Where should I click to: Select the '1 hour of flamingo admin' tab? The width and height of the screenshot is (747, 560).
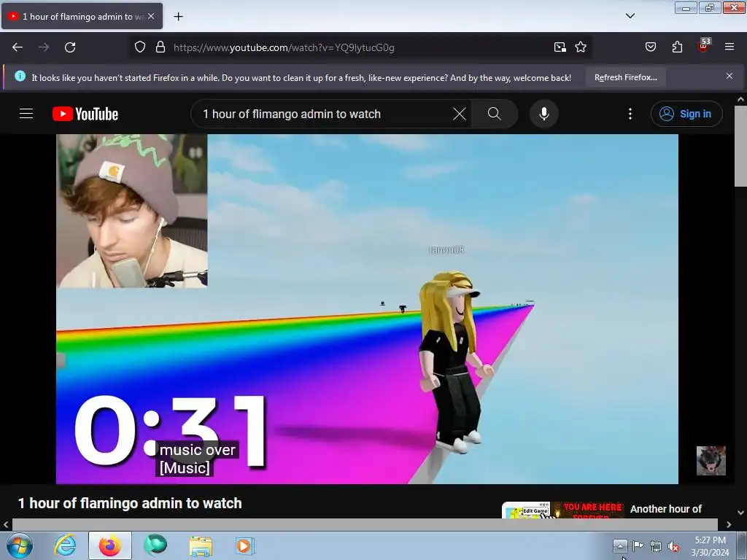tap(82, 16)
